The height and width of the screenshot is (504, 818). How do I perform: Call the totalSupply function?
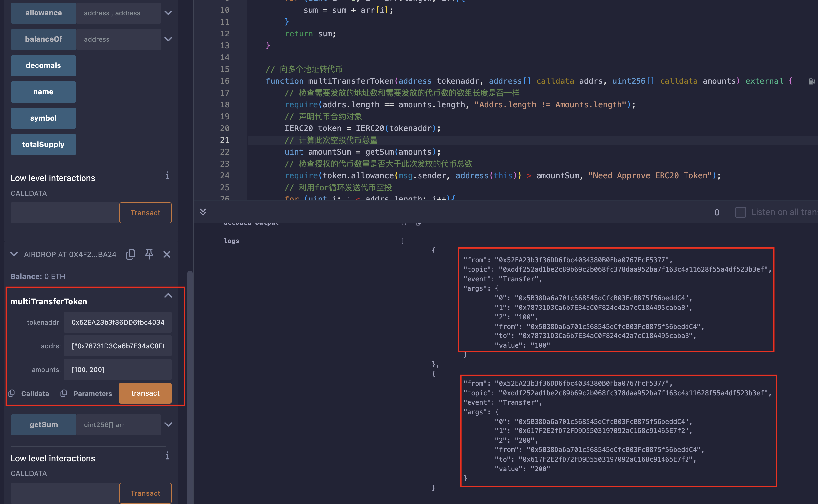click(x=43, y=144)
